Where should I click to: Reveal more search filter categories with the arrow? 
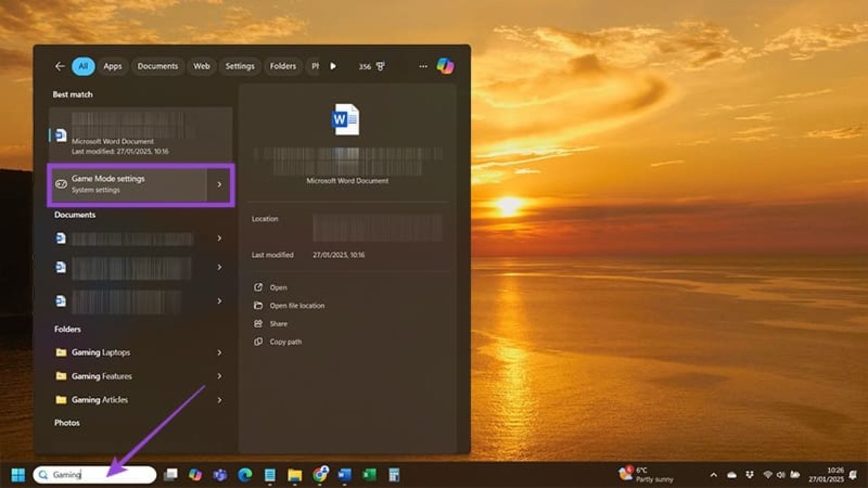pos(332,66)
